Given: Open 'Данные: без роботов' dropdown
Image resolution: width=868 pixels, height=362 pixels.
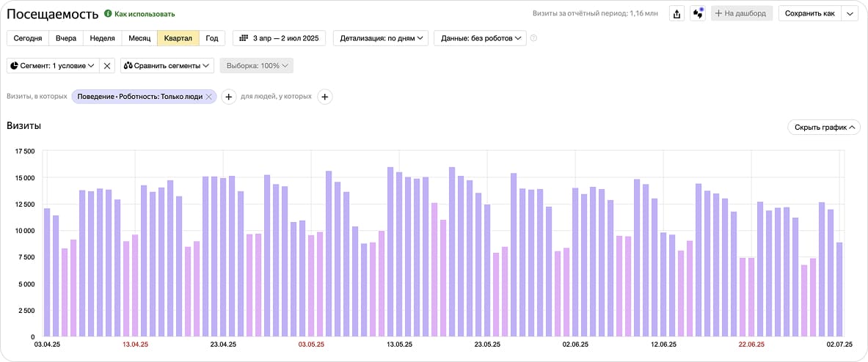Looking at the screenshot, I should point(480,38).
